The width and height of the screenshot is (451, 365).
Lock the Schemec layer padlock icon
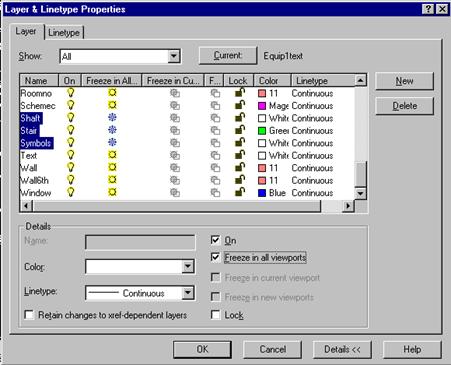click(x=240, y=105)
